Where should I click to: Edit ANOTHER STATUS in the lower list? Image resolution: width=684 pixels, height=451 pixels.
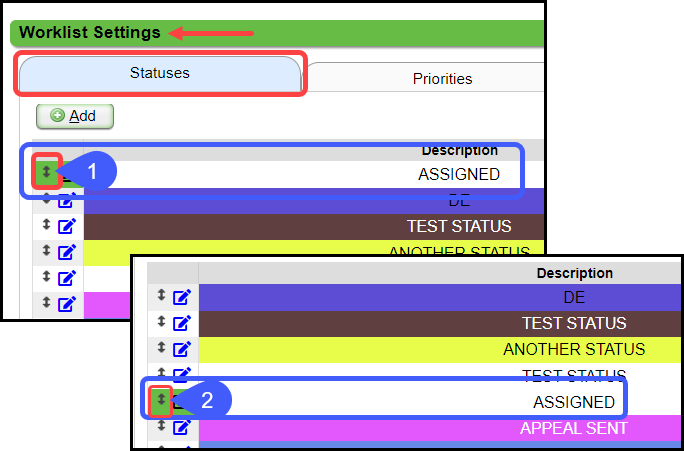pyautogui.click(x=181, y=349)
